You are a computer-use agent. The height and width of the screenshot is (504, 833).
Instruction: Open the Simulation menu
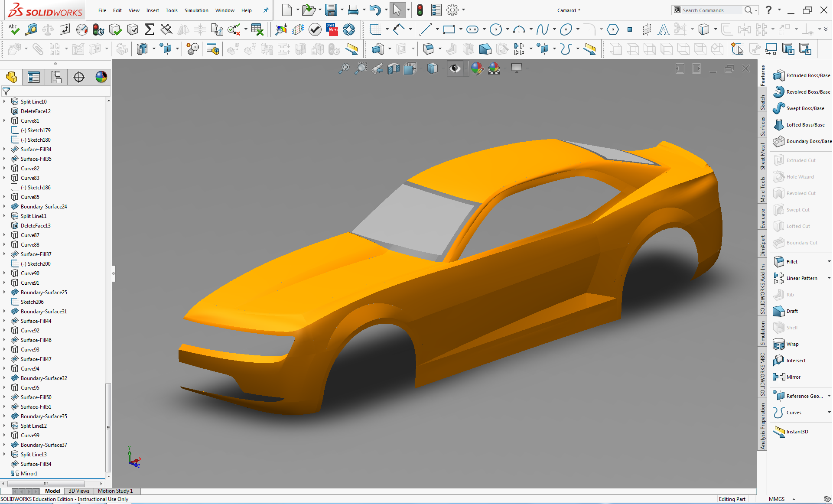pyautogui.click(x=196, y=10)
